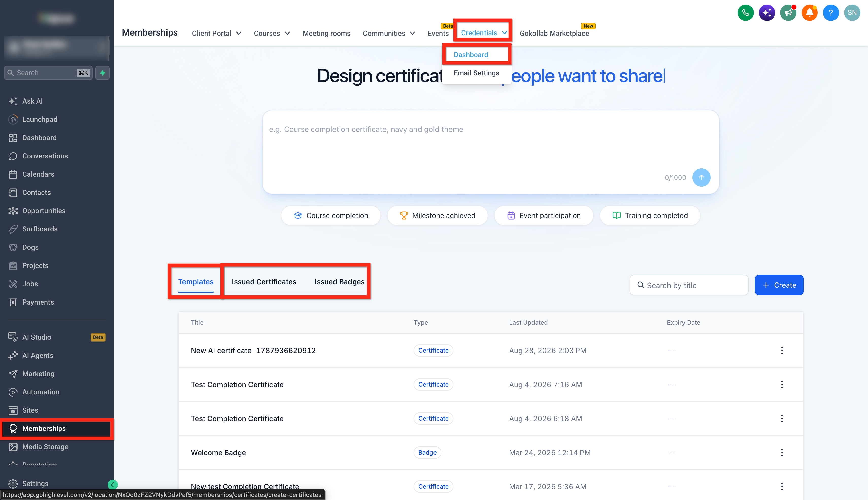The width and height of the screenshot is (868, 500).
Task: Choose the Milestone achieved suggestion chip
Action: click(x=437, y=216)
